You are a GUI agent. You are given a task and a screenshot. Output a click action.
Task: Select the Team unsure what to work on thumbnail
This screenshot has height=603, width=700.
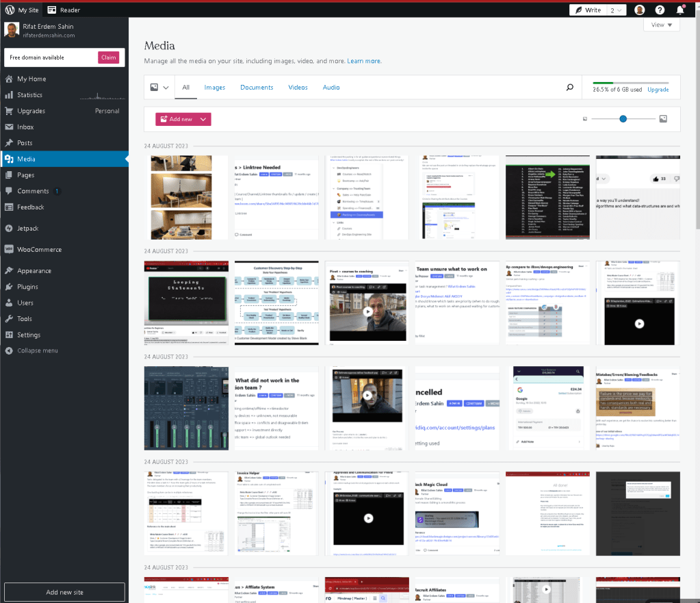tap(457, 303)
